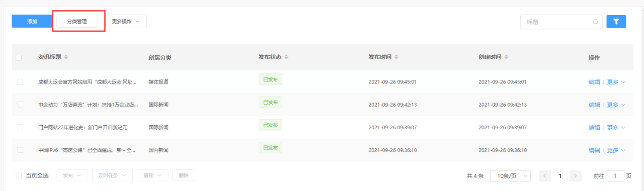Viewport: 644px width, 191px height.
Task: Select the 成都大运会 row checkbox
Action: click(20, 81)
